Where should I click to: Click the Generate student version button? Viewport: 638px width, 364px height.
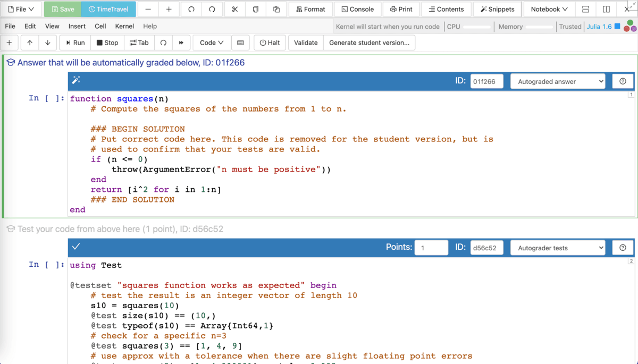[369, 43]
